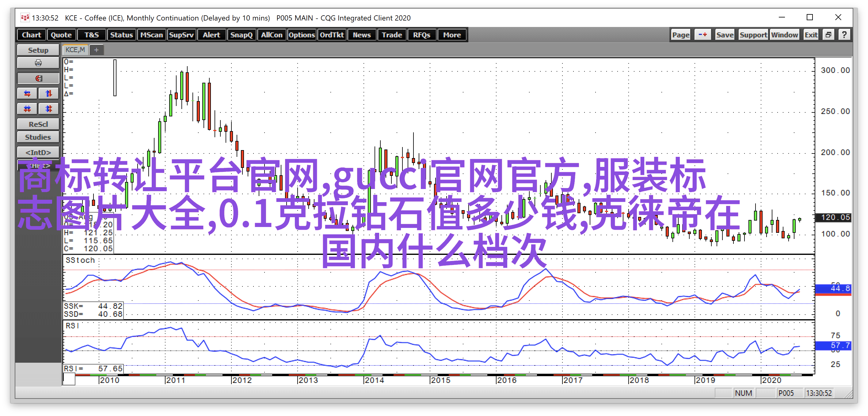Click the Save button
This screenshot has height=416, width=868.
725,35
